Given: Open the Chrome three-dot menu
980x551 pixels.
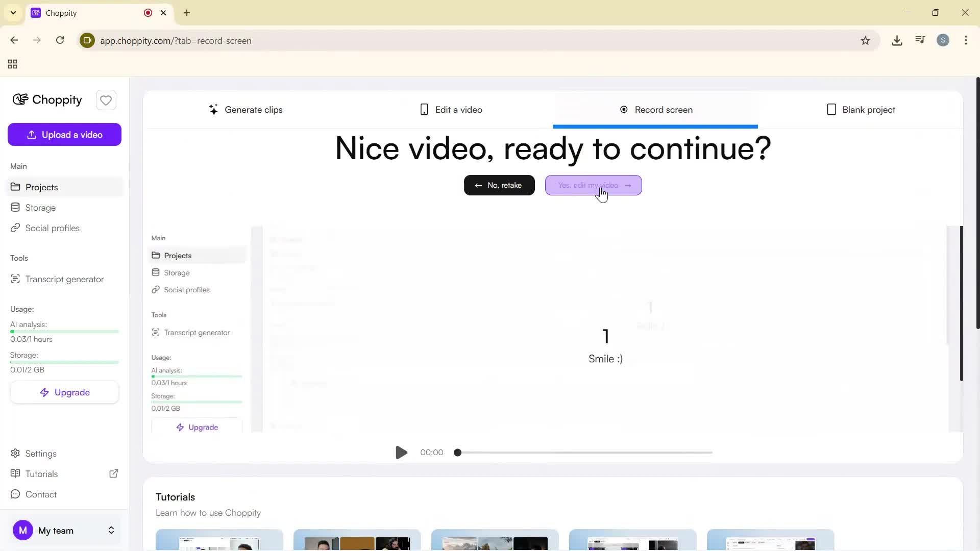Looking at the screenshot, I should point(966,40).
